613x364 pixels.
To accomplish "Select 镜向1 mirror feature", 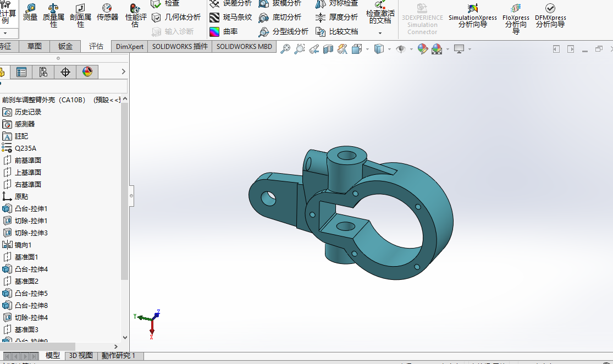I will click(x=17, y=245).
